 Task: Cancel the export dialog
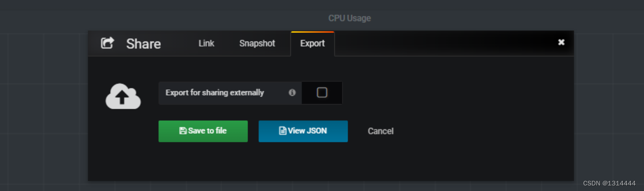[380, 131]
